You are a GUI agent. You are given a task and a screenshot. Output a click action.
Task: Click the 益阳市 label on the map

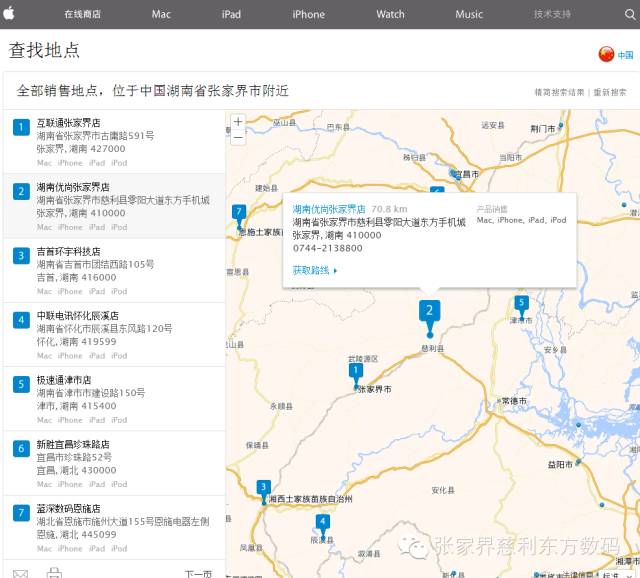click(x=560, y=464)
